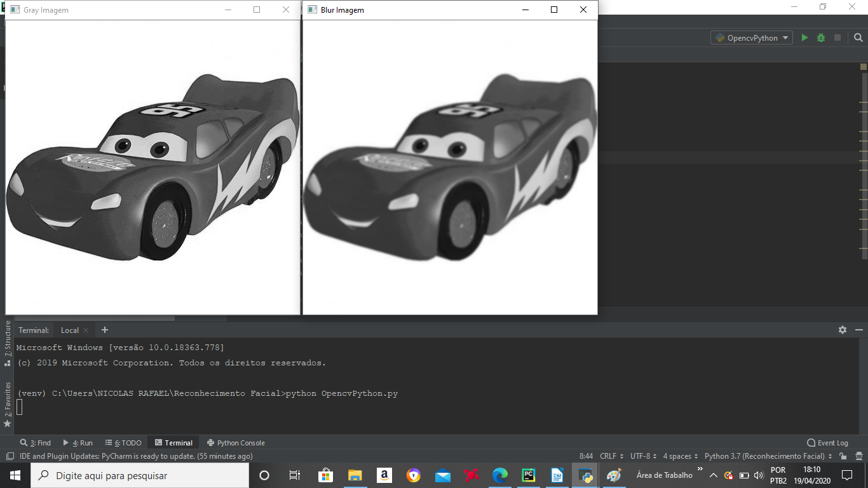Open the OpencvPython run configuration dropdown
868x488 pixels.
752,38
